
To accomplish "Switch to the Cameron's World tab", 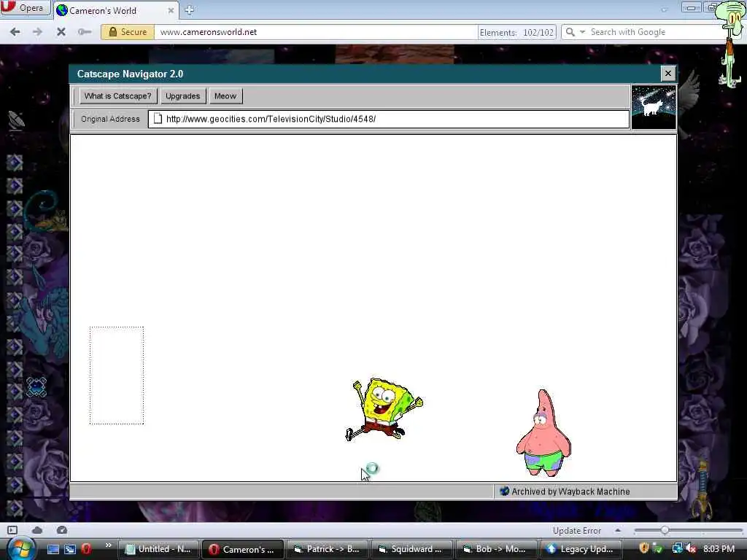I will pos(116,10).
